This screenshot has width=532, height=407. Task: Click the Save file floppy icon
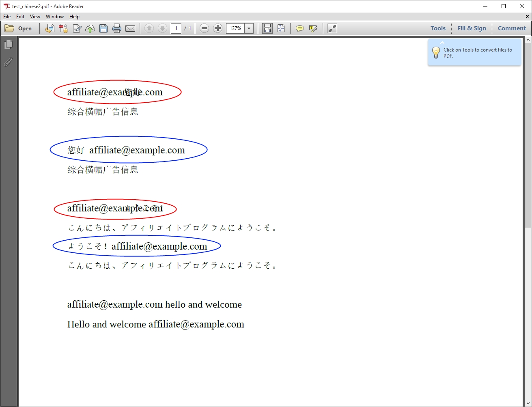tap(103, 28)
